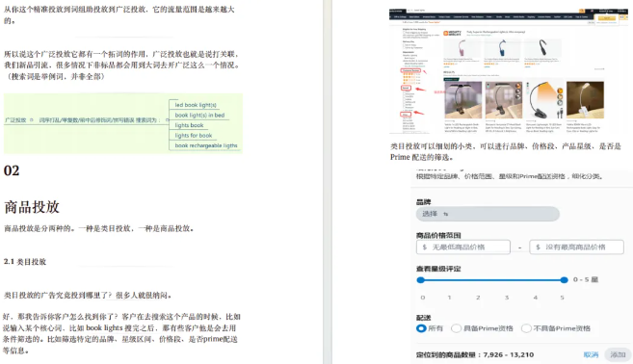Click the 'lights for book' mind map node
The width and height of the screenshot is (633, 364).
194,136
